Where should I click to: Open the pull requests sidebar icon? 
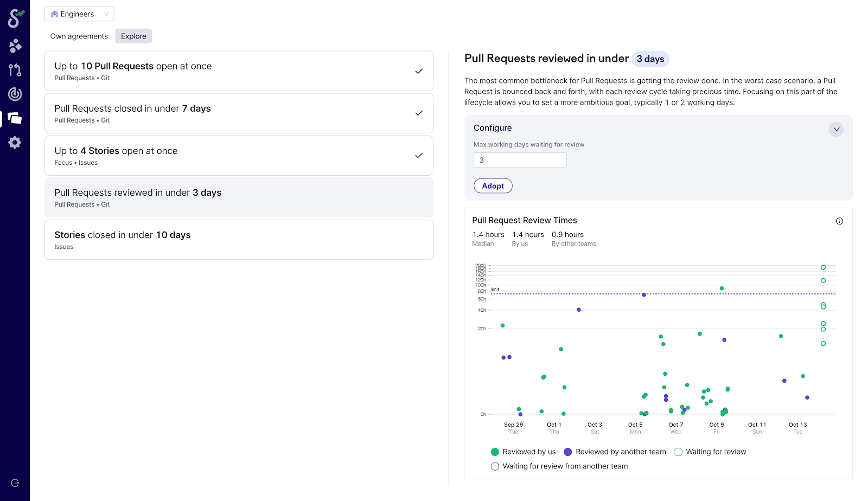[15, 70]
